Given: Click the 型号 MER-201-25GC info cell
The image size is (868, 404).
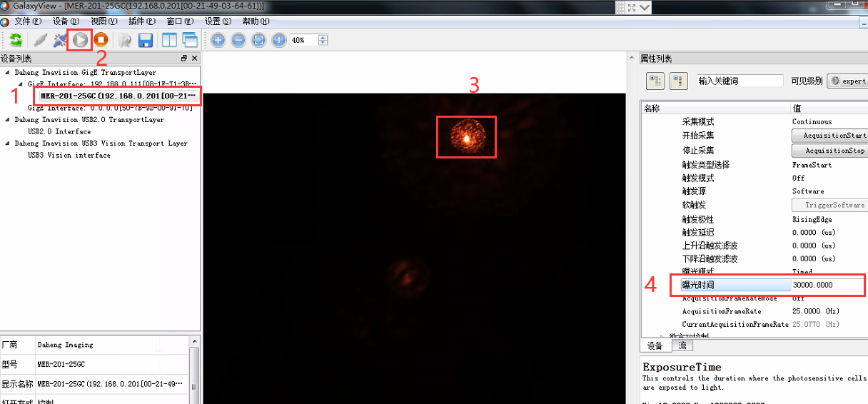Looking at the screenshot, I should (x=111, y=364).
